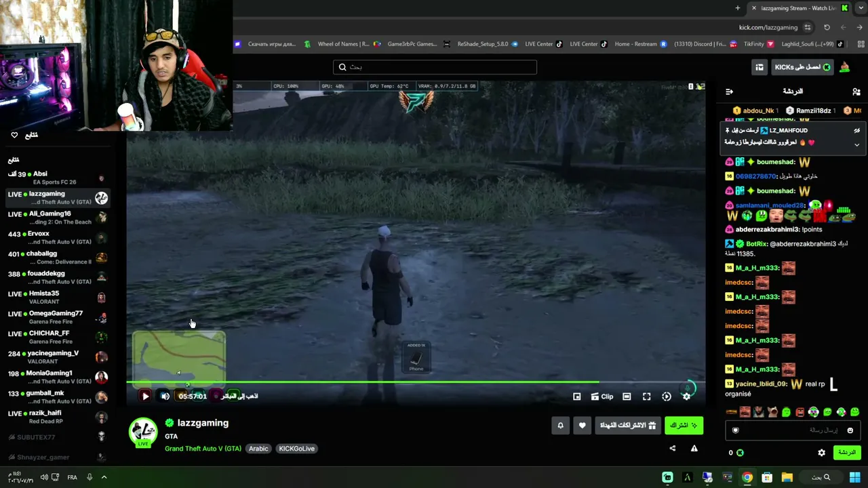
Task: Toggle picture-in-picture mini player
Action: 576,396
